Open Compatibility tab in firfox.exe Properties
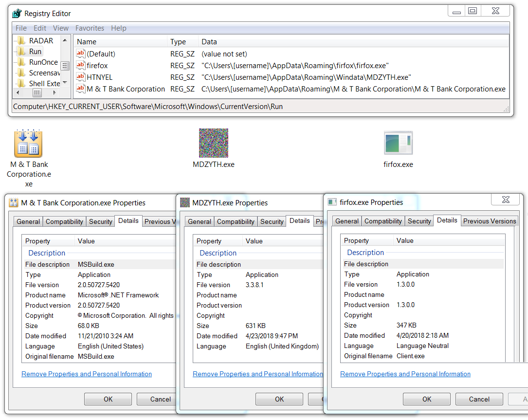528x420 pixels. tap(383, 221)
